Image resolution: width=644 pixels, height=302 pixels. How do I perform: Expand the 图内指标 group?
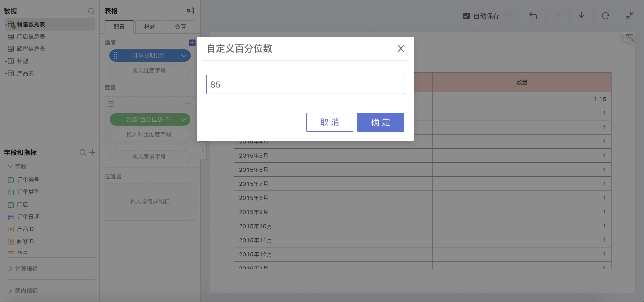pos(10,290)
